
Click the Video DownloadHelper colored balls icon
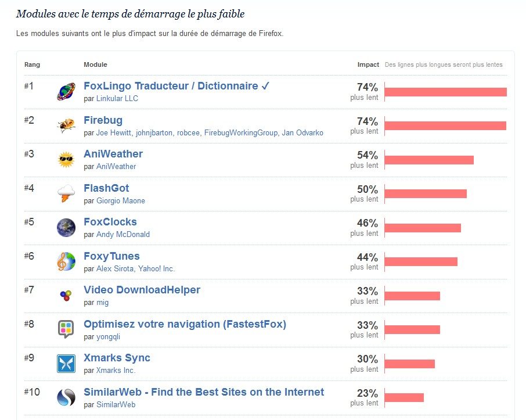pyautogui.click(x=66, y=296)
